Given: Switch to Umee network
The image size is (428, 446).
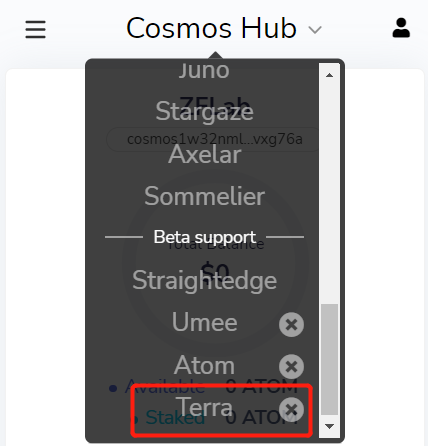Looking at the screenshot, I should 204,322.
